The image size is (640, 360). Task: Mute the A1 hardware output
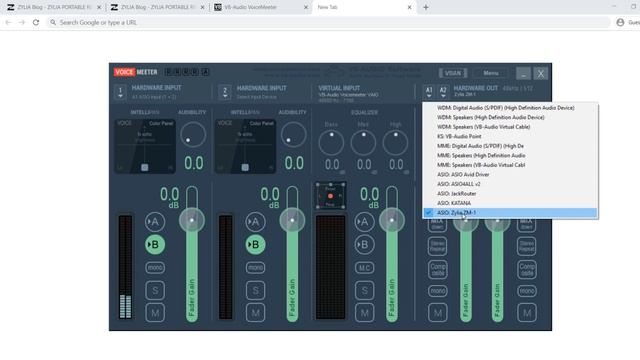point(438,313)
